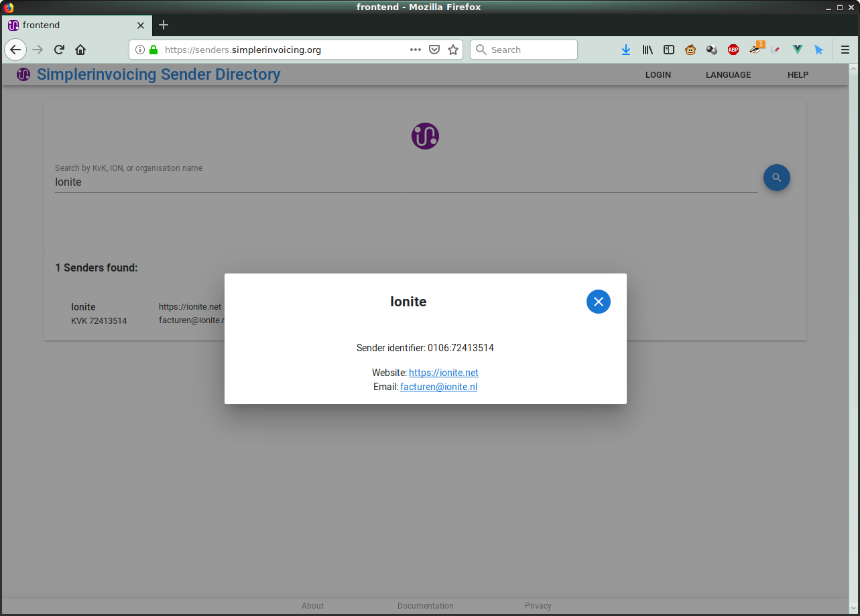Go to the Firefox home page icon
This screenshot has width=860, height=616.
80,50
